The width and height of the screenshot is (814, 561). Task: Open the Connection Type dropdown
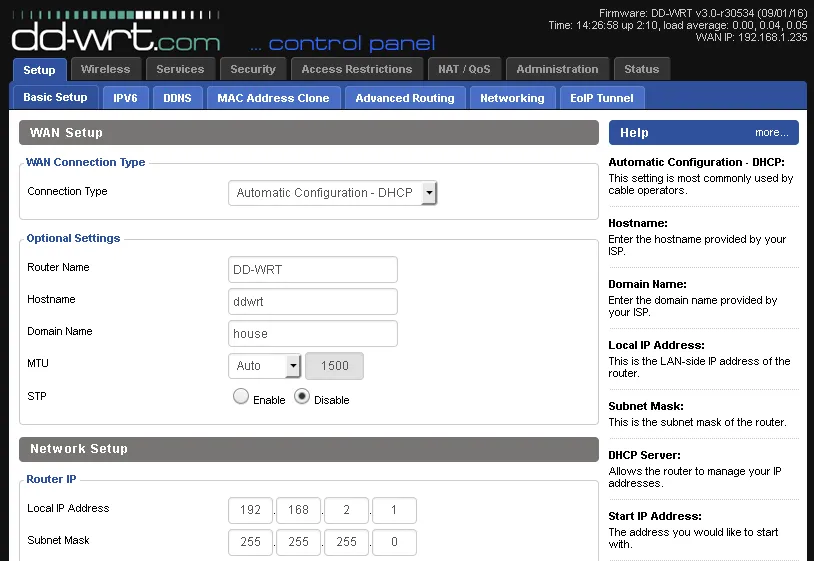point(332,193)
